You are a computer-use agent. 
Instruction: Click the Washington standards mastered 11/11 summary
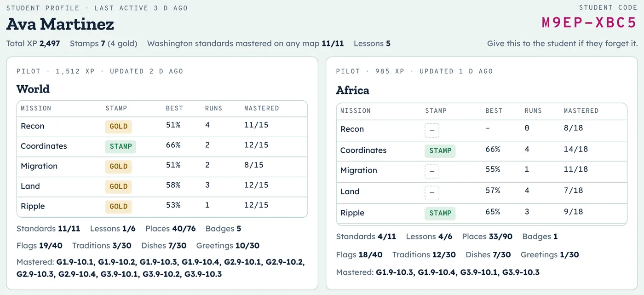(246, 44)
